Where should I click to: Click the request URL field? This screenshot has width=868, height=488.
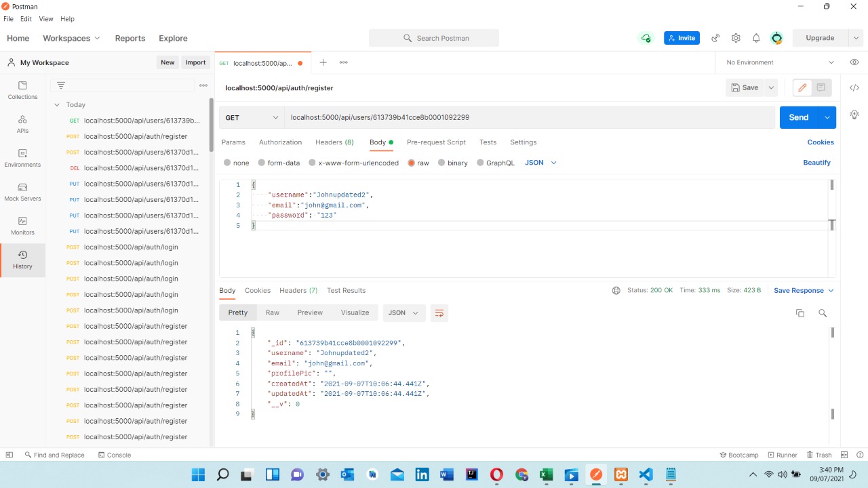click(x=530, y=117)
